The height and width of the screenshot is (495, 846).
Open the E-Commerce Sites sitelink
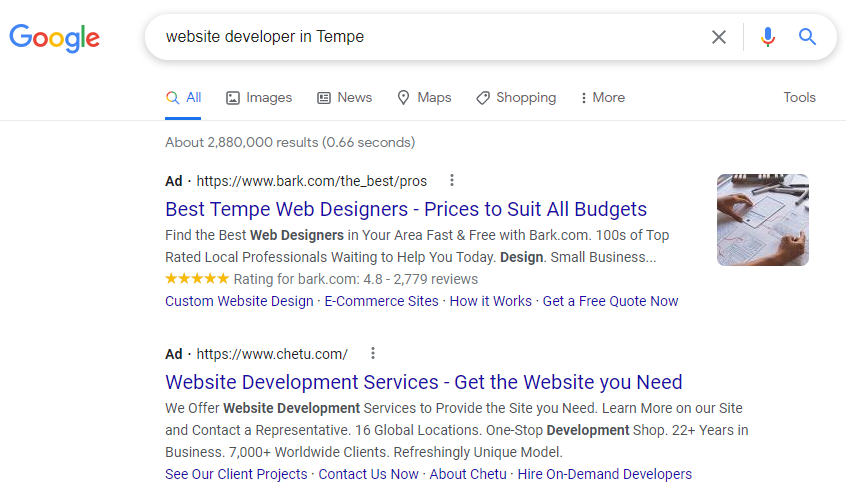click(x=381, y=301)
